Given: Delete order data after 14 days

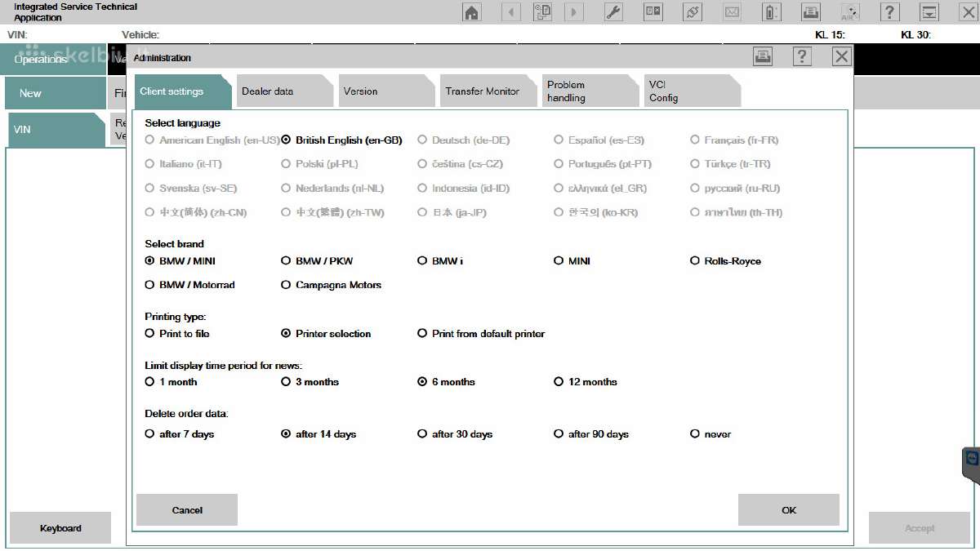Looking at the screenshot, I should [318, 434].
